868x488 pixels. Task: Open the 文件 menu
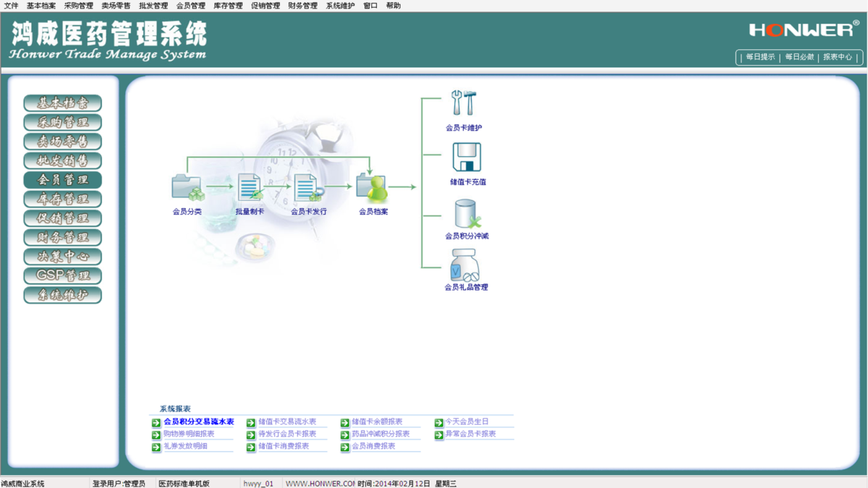click(12, 6)
